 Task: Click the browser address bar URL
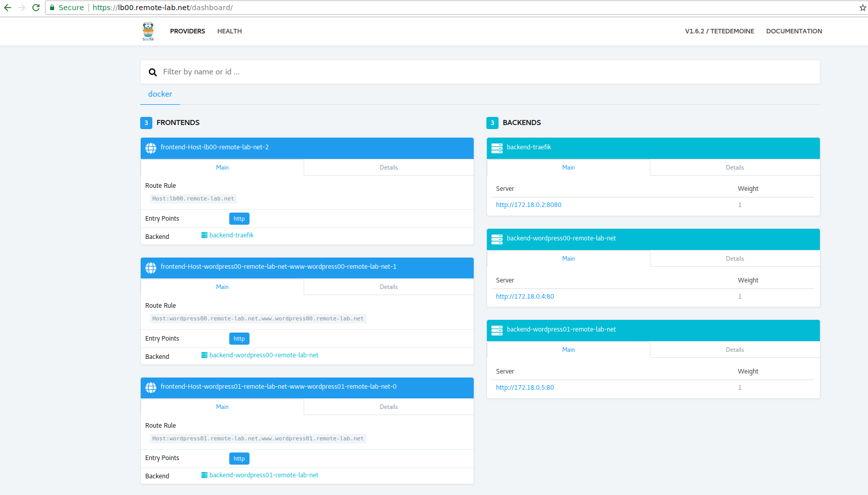tap(162, 8)
